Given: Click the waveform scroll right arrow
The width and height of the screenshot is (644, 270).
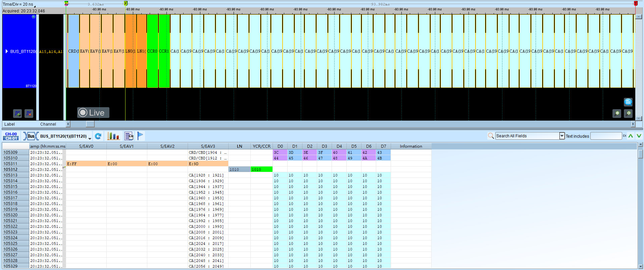Looking at the screenshot, I should [633, 124].
